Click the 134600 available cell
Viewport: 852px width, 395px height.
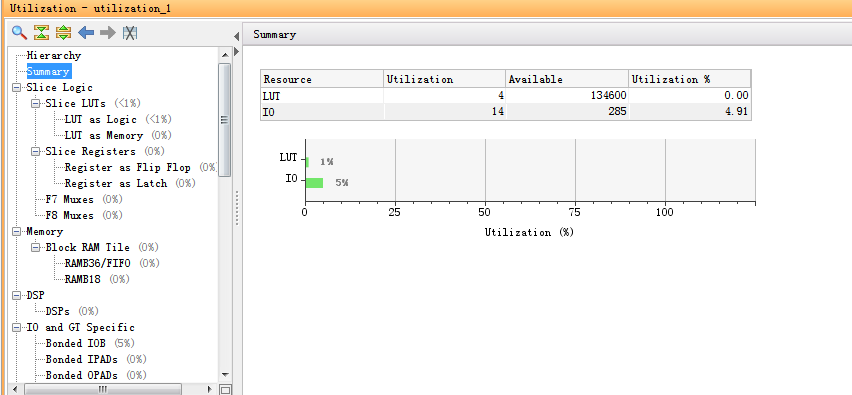(x=567, y=96)
